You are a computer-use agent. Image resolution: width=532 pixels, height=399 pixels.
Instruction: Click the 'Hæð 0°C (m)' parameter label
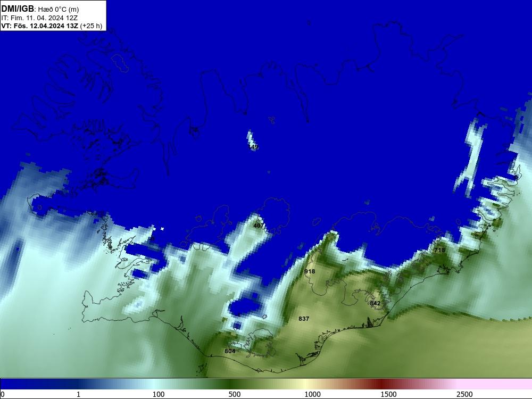tap(58, 10)
